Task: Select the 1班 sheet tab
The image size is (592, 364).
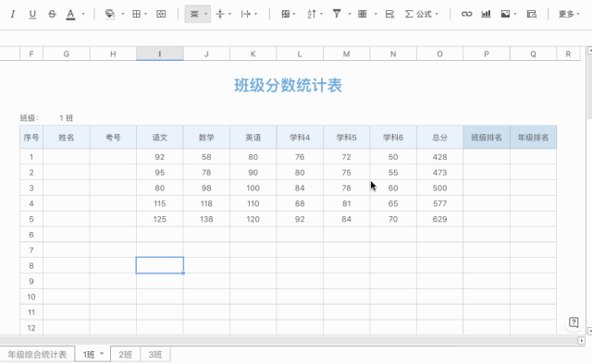Action: click(x=89, y=355)
